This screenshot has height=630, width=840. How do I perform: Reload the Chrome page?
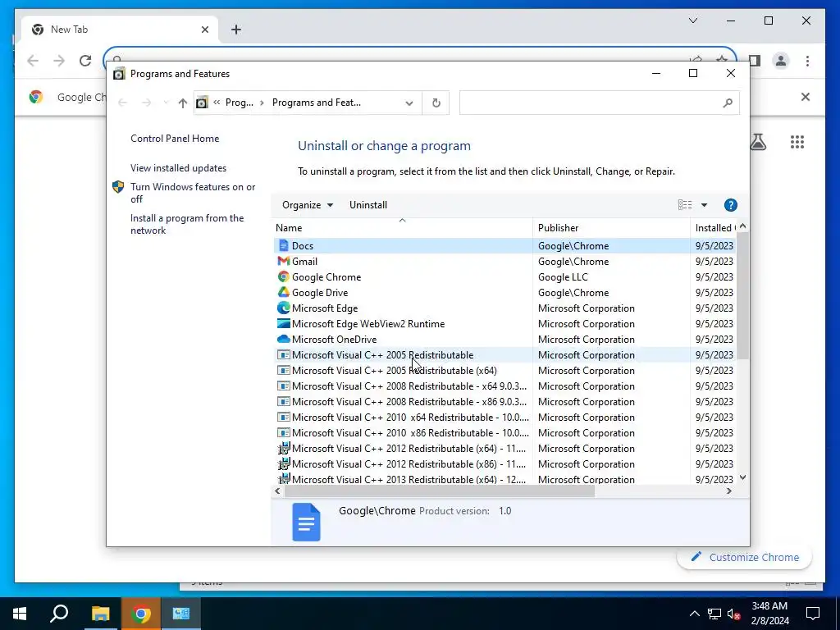(x=85, y=61)
